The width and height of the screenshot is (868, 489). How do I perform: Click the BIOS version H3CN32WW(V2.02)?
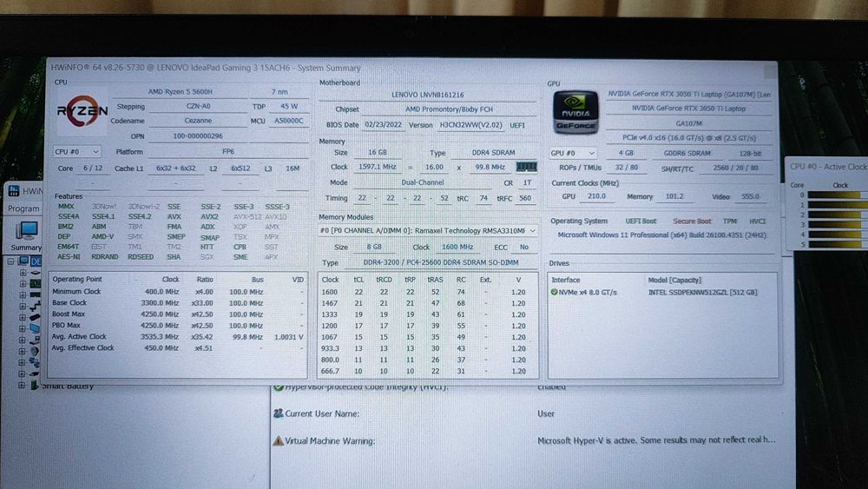pos(470,125)
